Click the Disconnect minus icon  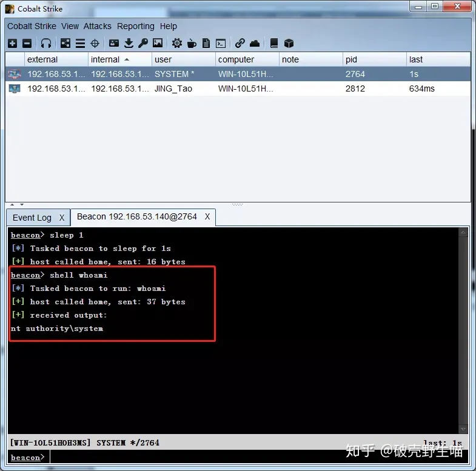click(27, 44)
